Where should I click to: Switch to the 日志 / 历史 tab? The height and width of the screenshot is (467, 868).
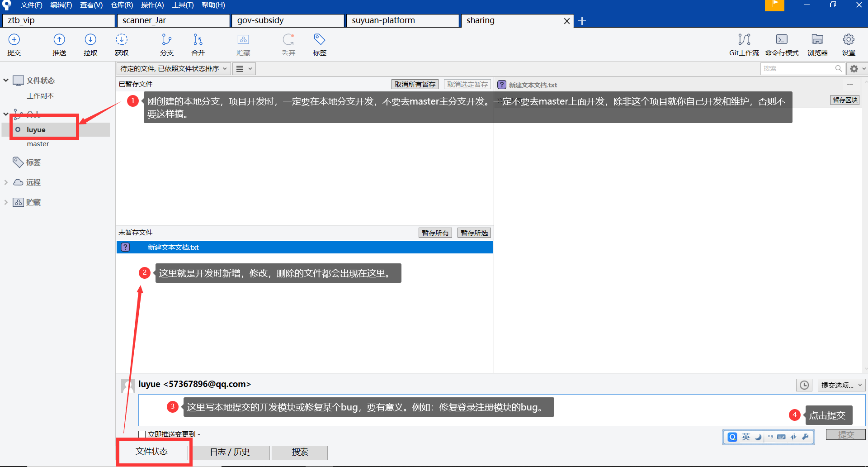pos(230,452)
